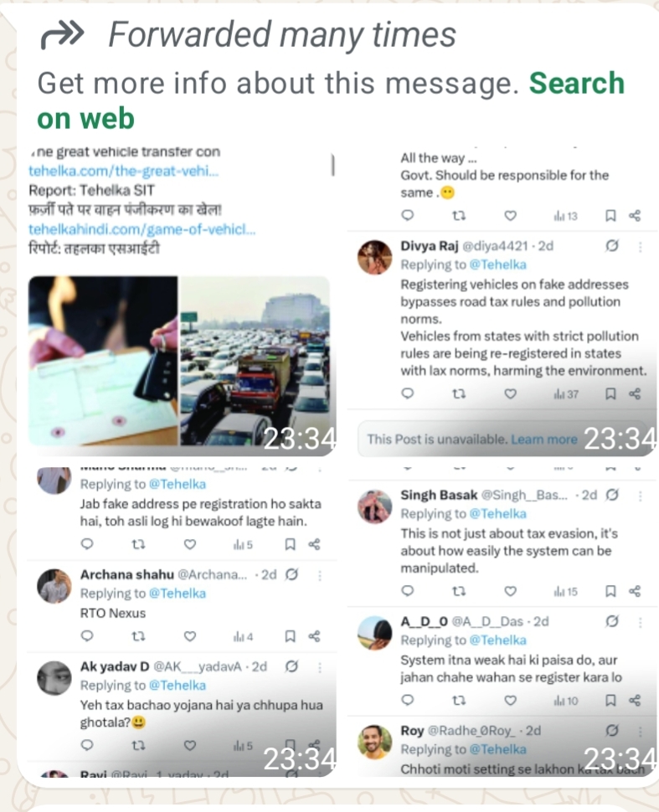Open more options on Divya Raj's reply
Image resolution: width=659 pixels, height=812 pixels.
(641, 247)
